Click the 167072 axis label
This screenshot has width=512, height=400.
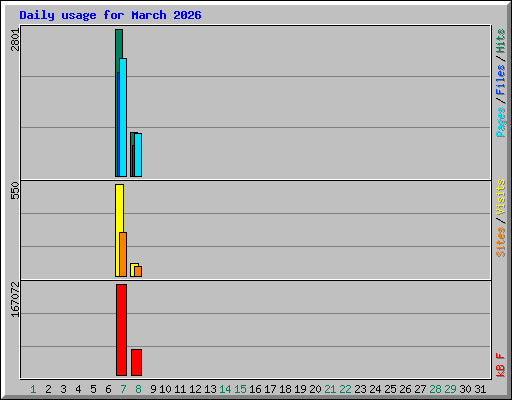click(x=15, y=299)
